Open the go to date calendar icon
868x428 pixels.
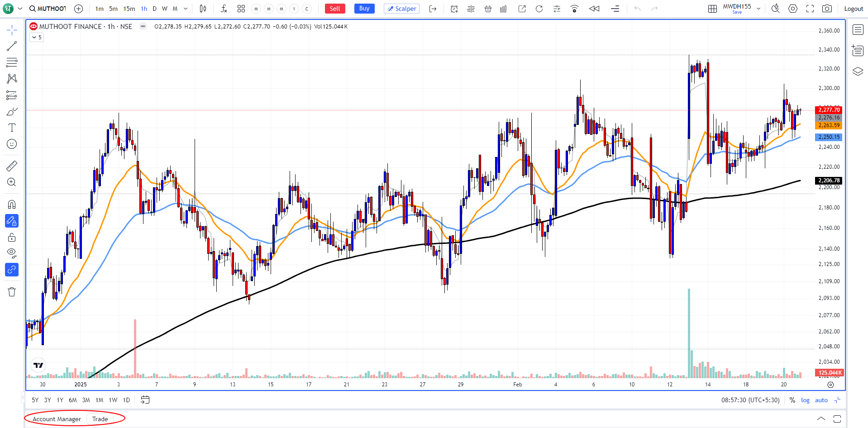click(x=145, y=400)
